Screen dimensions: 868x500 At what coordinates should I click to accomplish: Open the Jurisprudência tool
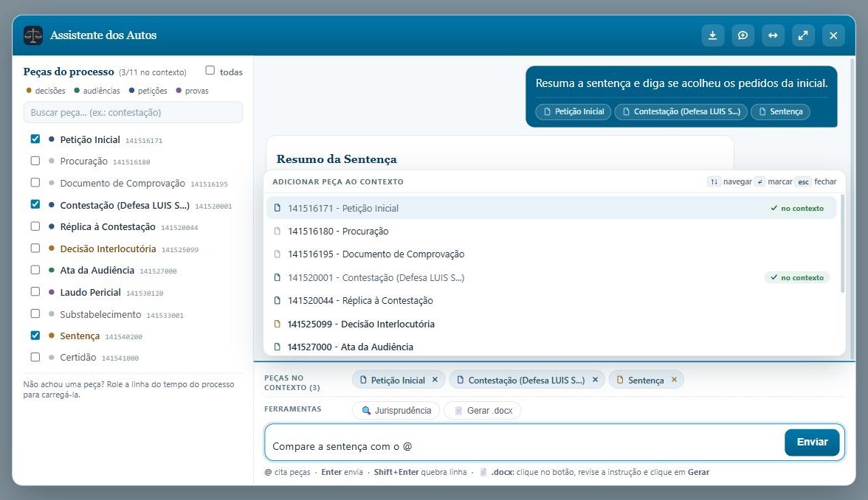[396, 410]
